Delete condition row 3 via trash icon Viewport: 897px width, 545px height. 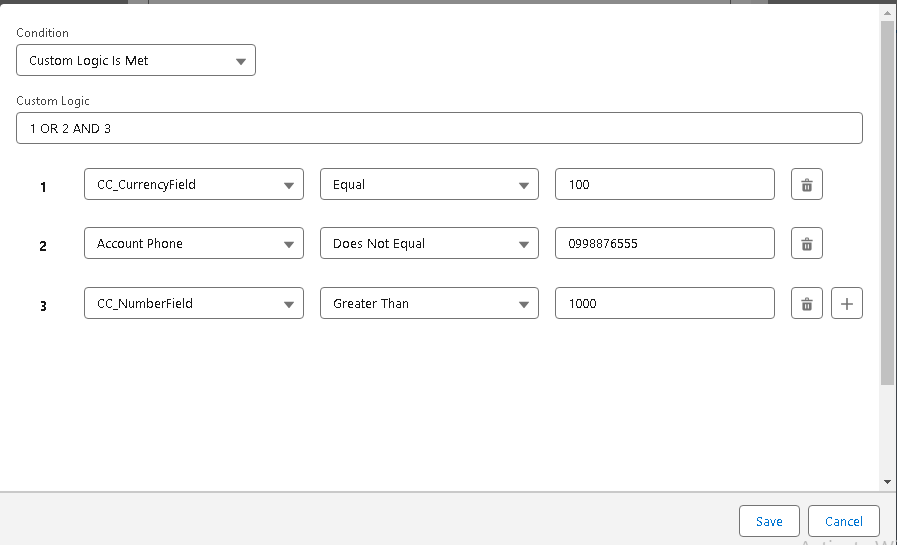[x=807, y=304]
